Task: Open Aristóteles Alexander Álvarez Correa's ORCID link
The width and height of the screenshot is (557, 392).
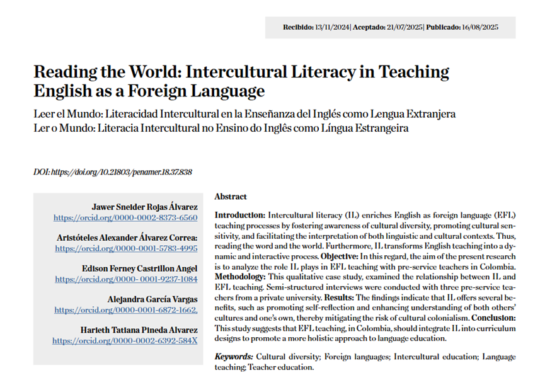Action: click(126, 248)
